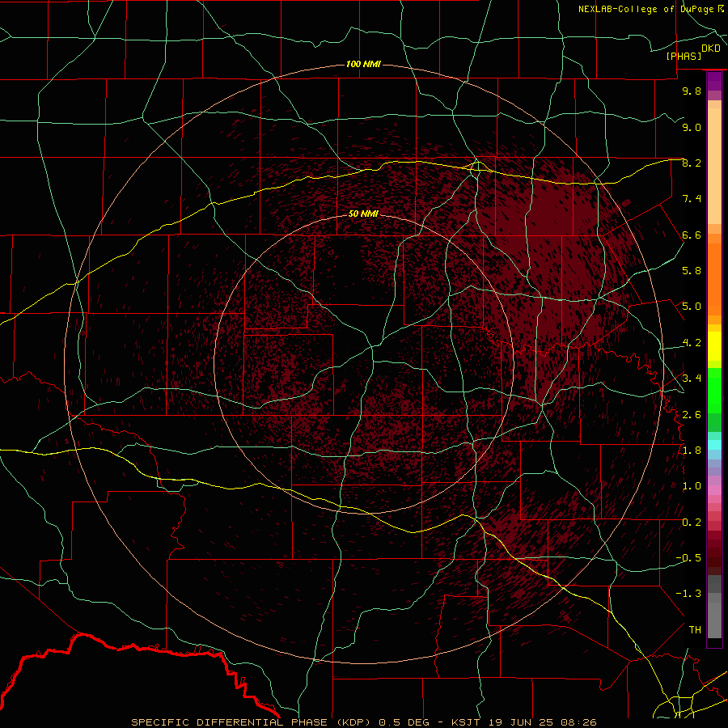This screenshot has height=728, width=728.
Task: Click the 2.6 value on the scale
Action: [692, 415]
